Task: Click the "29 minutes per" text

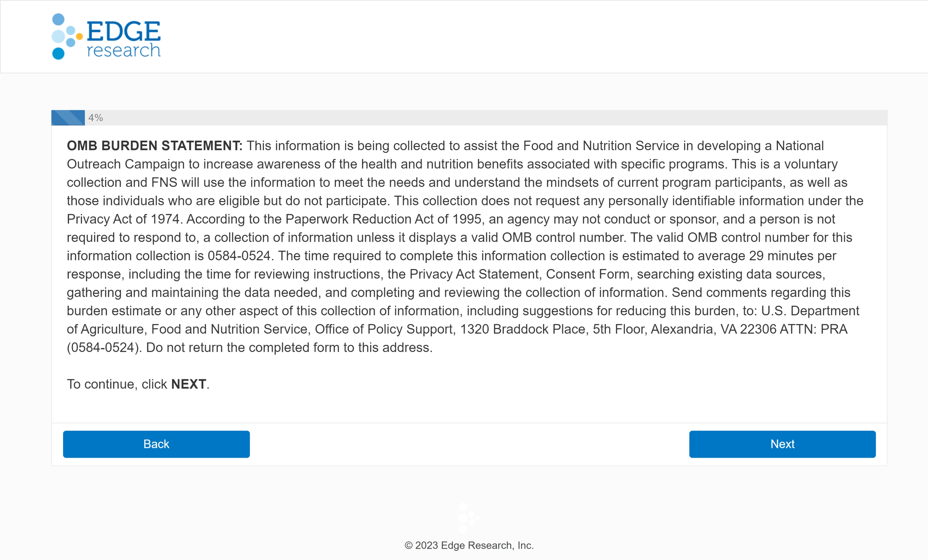Action: pyautogui.click(x=792, y=256)
